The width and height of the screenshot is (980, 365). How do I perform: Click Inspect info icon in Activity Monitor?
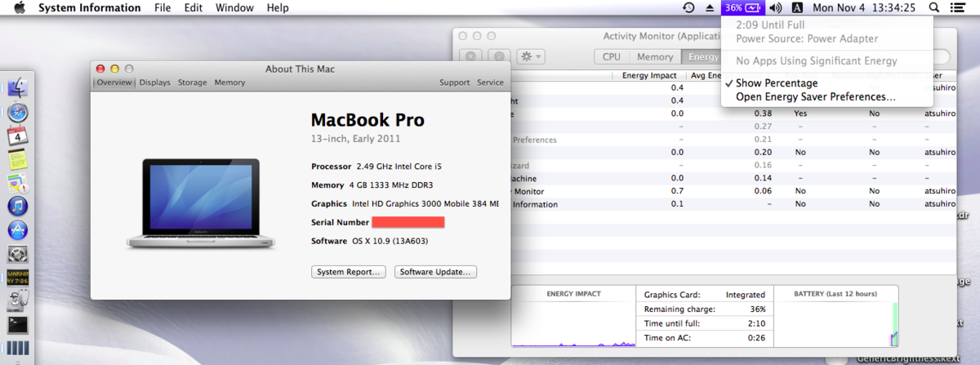tap(498, 56)
